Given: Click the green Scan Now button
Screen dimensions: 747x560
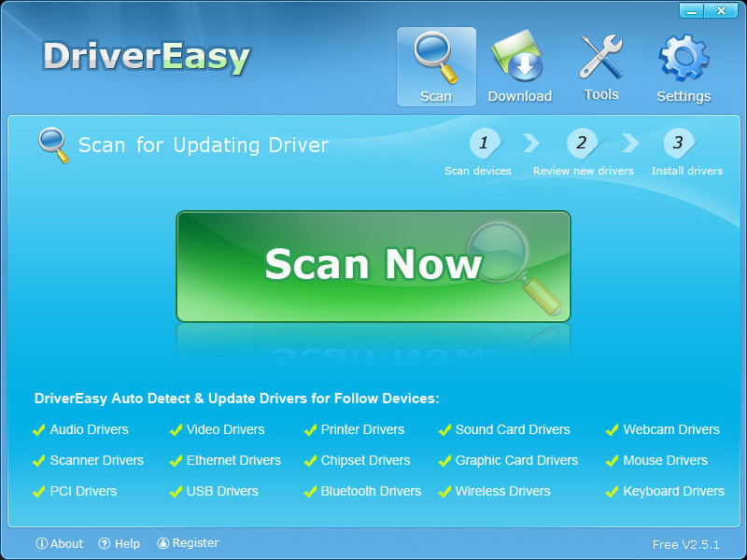Looking at the screenshot, I should 373,266.
